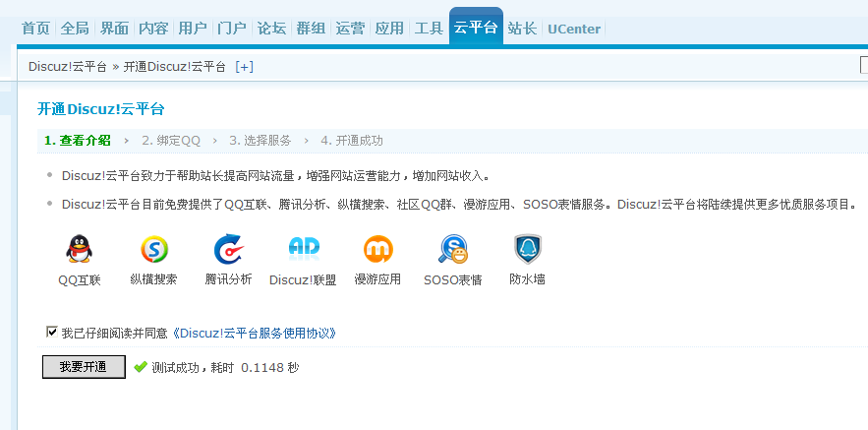Switch to the 内容 tab
Screen dimensions: 868x430
pos(153,29)
